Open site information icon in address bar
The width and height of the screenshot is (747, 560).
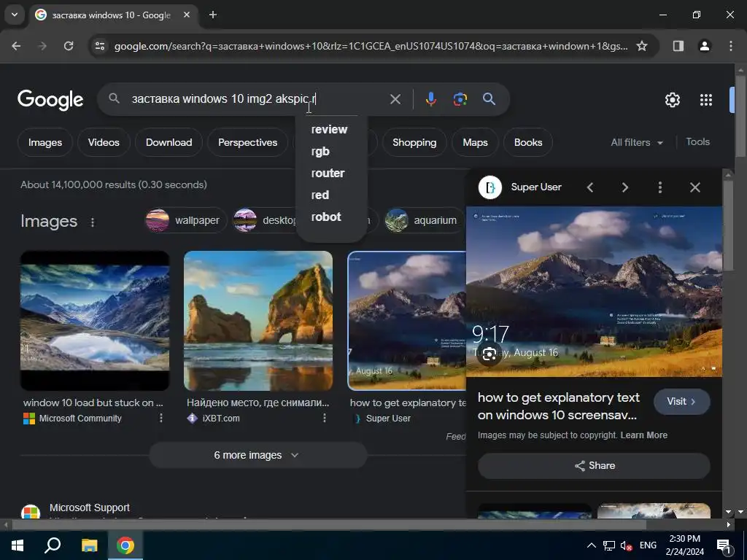pos(99,46)
